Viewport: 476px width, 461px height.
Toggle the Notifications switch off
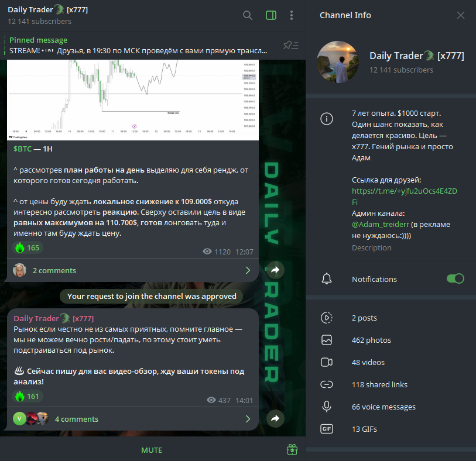455,278
